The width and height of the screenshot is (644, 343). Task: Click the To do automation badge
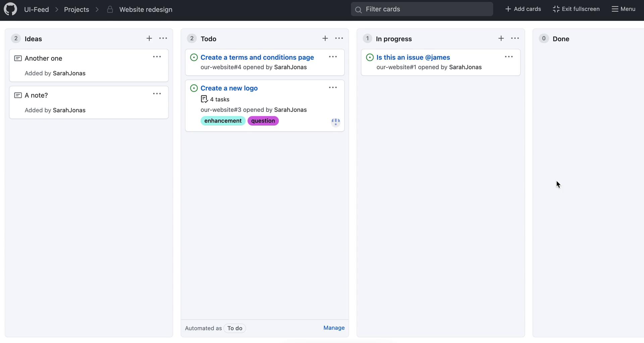click(235, 328)
